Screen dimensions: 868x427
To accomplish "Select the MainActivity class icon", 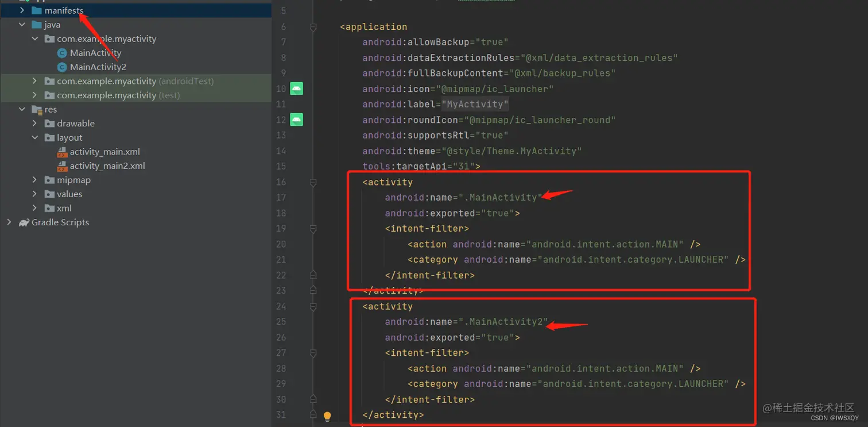I will 62,53.
